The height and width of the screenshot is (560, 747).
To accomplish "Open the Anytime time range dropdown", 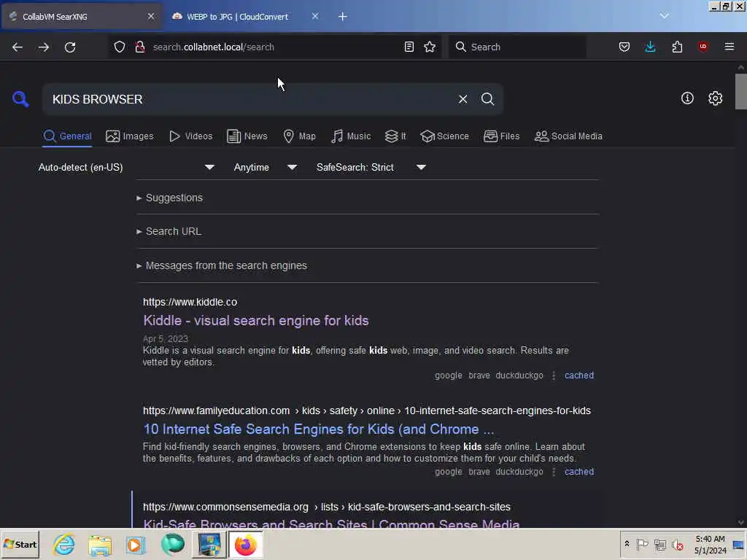I will click(266, 168).
